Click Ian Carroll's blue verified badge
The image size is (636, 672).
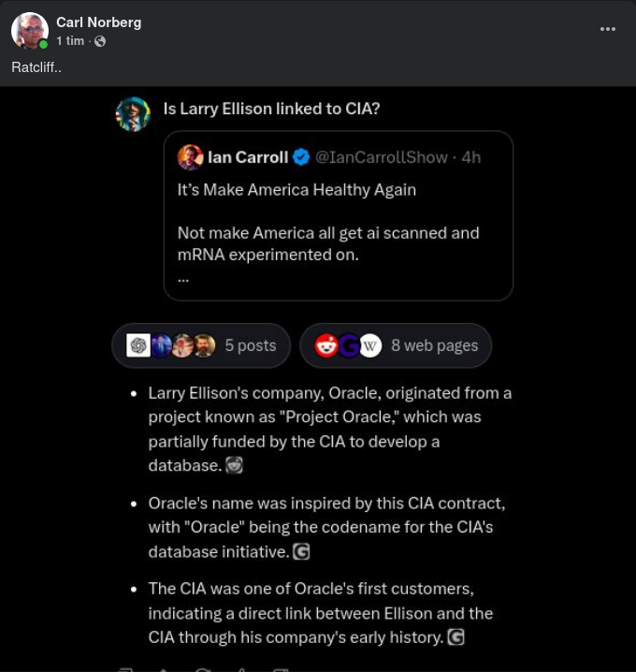coord(301,157)
